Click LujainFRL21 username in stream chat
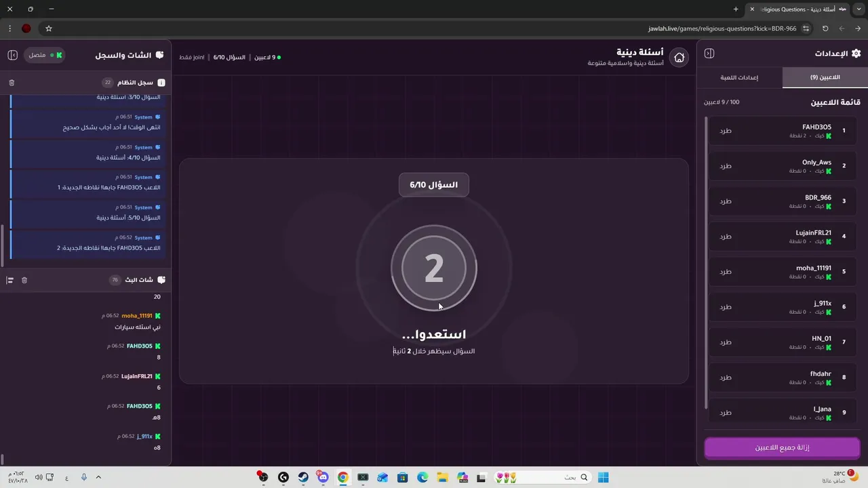This screenshot has height=488, width=868. click(x=137, y=376)
